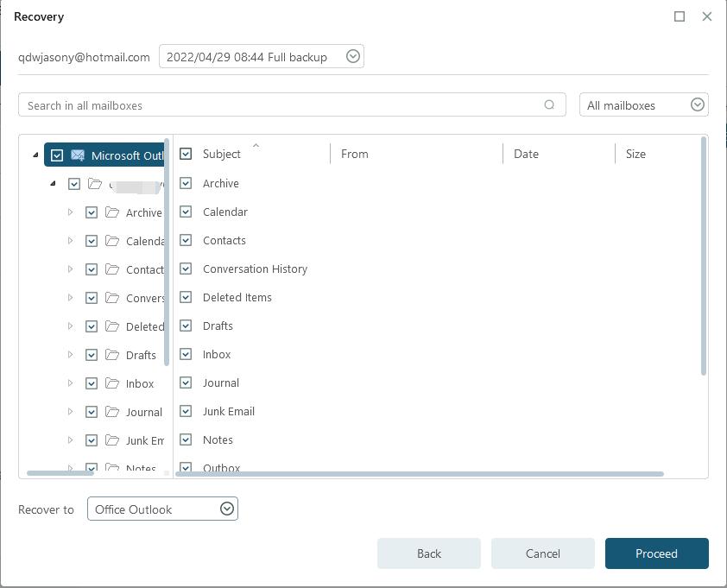Toggle the select-all checkbox beside Subject
This screenshot has width=727, height=588.
point(186,154)
